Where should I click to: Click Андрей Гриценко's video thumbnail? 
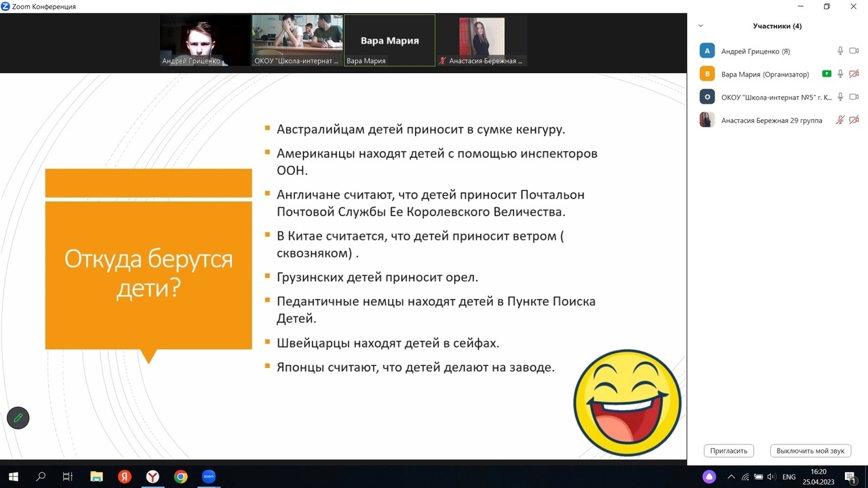click(205, 41)
